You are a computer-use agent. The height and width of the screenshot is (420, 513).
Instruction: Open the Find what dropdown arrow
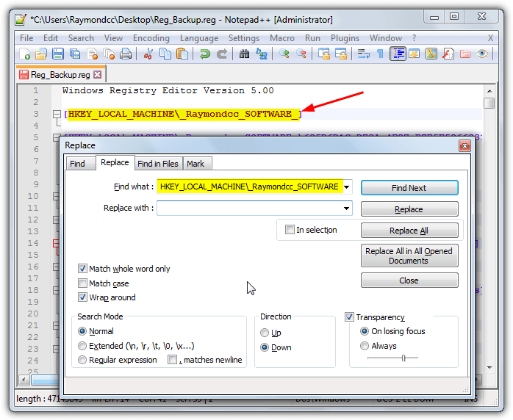tap(347, 187)
